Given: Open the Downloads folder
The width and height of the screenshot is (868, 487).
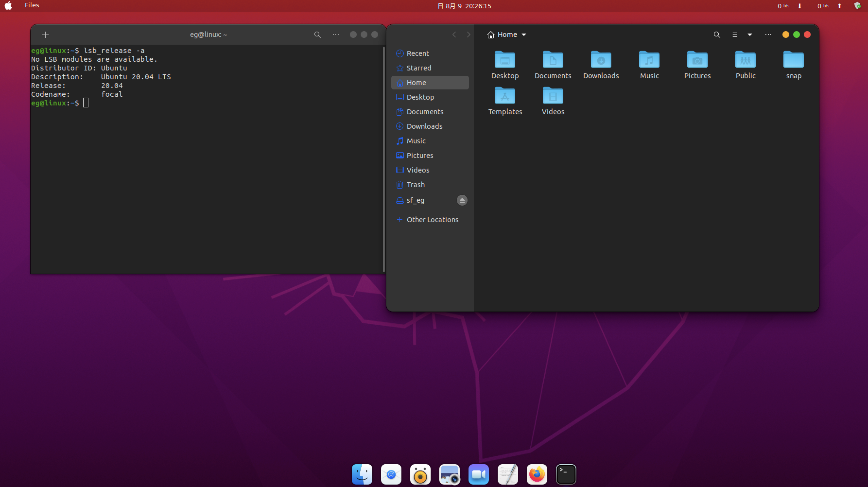Looking at the screenshot, I should point(601,64).
